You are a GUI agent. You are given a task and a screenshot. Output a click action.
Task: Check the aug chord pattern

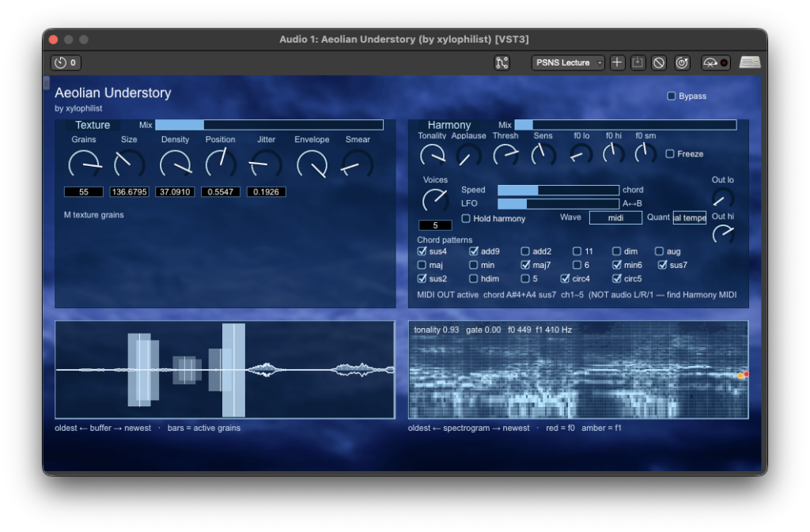(x=659, y=251)
